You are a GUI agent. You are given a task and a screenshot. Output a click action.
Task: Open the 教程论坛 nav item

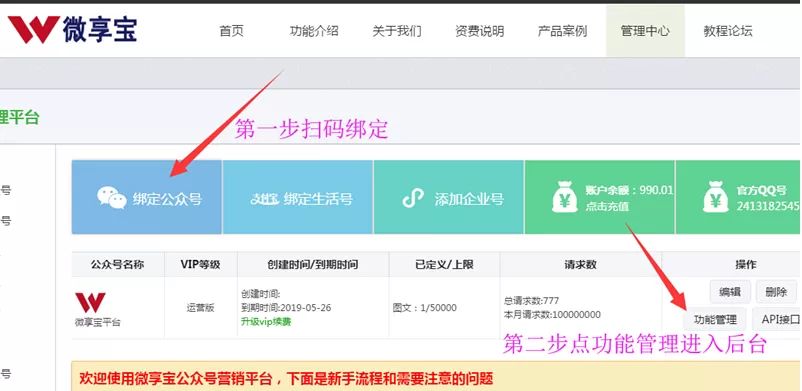click(728, 31)
